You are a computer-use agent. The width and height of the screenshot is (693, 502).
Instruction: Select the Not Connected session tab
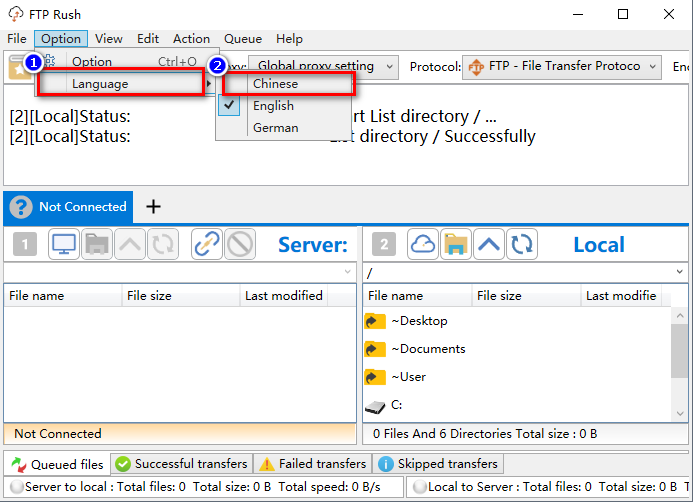point(68,207)
